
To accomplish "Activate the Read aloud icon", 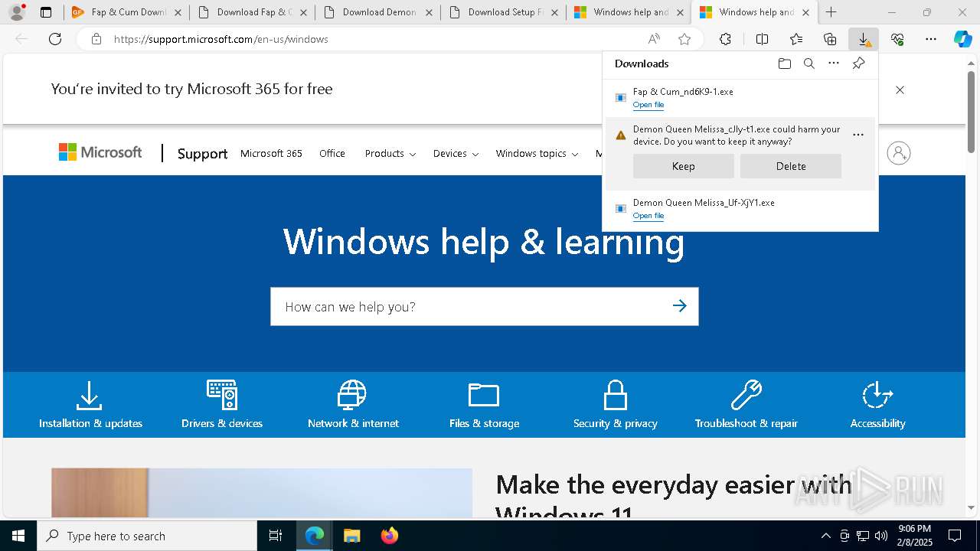I will (x=654, y=39).
